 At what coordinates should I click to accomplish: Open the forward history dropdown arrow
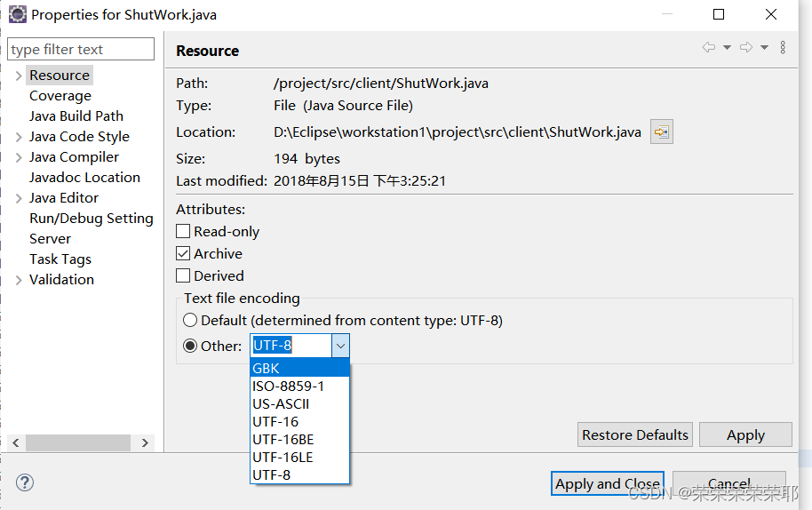tap(764, 48)
